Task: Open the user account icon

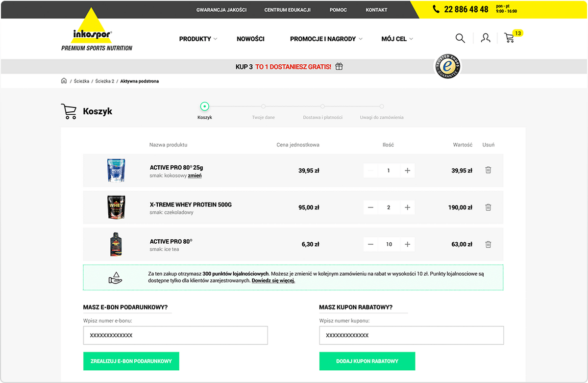Action: point(485,38)
